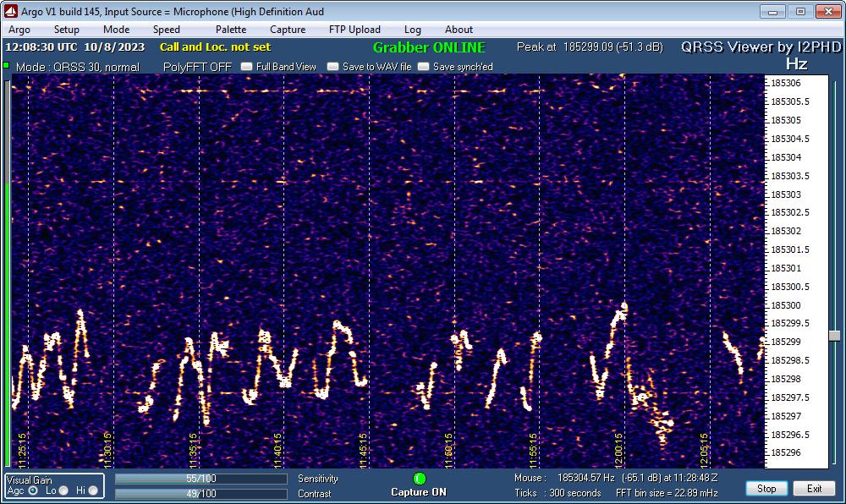Click the Mode : QRSS 30, normal label
The width and height of the screenshot is (846, 504).
coord(78,67)
